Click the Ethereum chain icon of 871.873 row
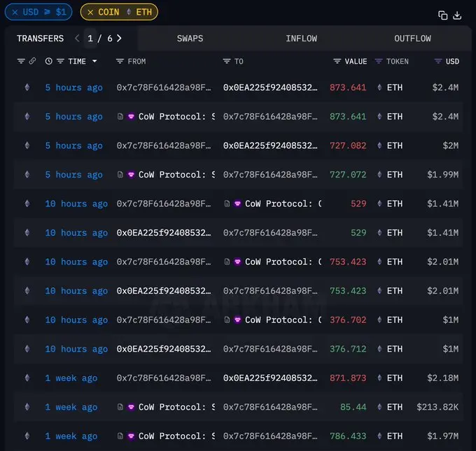The image size is (476, 451). coord(27,378)
